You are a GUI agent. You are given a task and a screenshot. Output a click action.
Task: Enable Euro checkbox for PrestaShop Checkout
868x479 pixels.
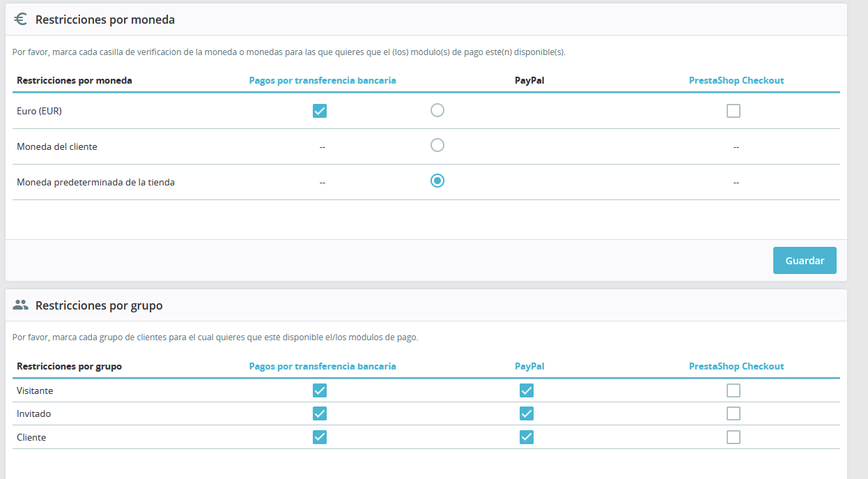tap(733, 111)
